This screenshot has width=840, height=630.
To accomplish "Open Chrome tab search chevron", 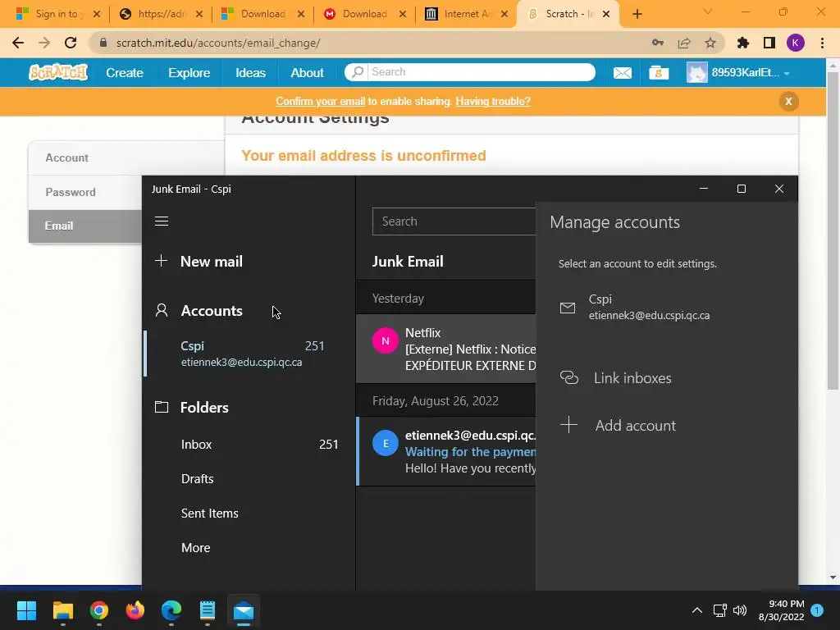I will [708, 11].
